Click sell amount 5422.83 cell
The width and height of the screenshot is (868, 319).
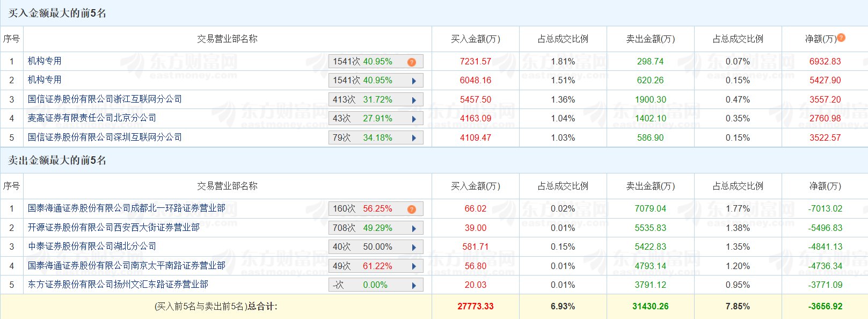[651, 247]
